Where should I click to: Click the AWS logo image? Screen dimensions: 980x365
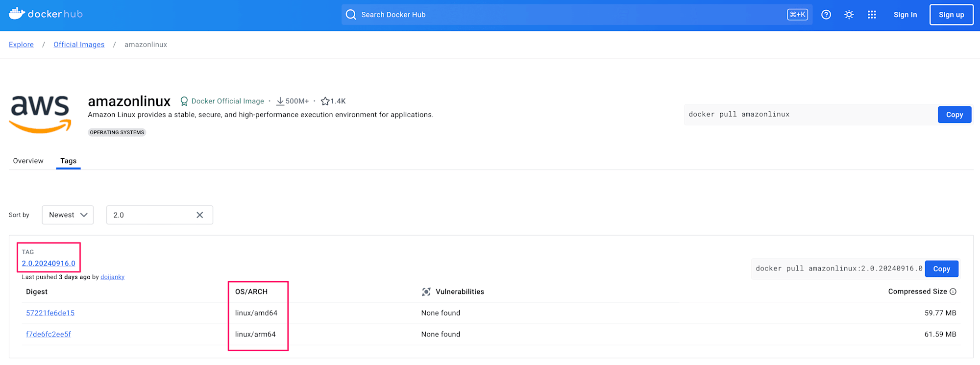click(x=41, y=114)
